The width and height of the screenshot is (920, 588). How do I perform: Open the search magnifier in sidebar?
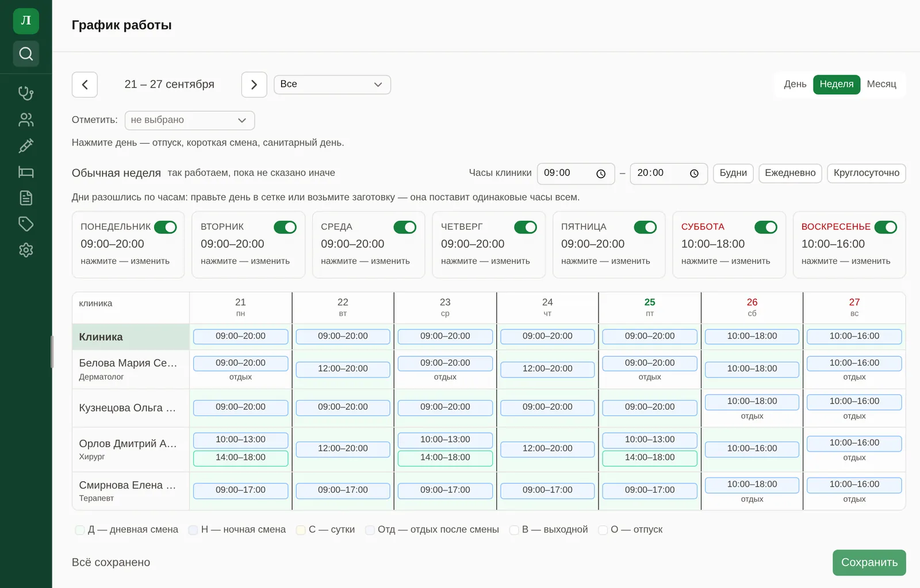coord(26,53)
